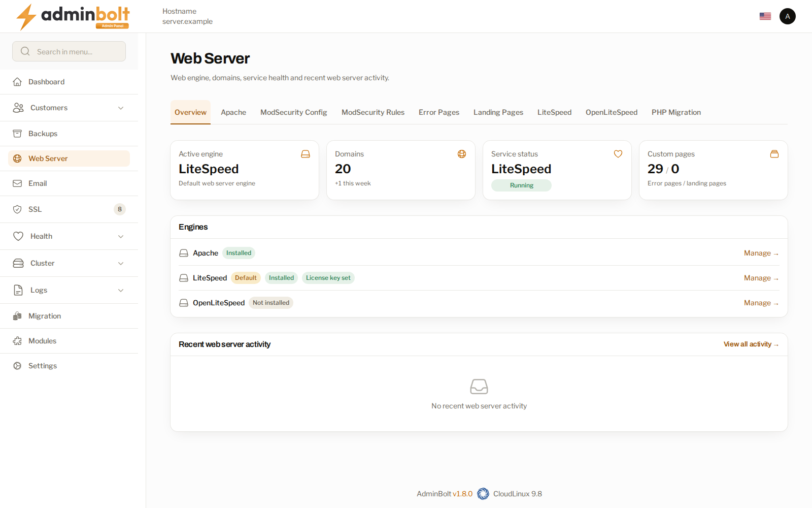The height and width of the screenshot is (508, 812).
Task: Click 'No recent web server activity' text
Action: pyautogui.click(x=479, y=406)
